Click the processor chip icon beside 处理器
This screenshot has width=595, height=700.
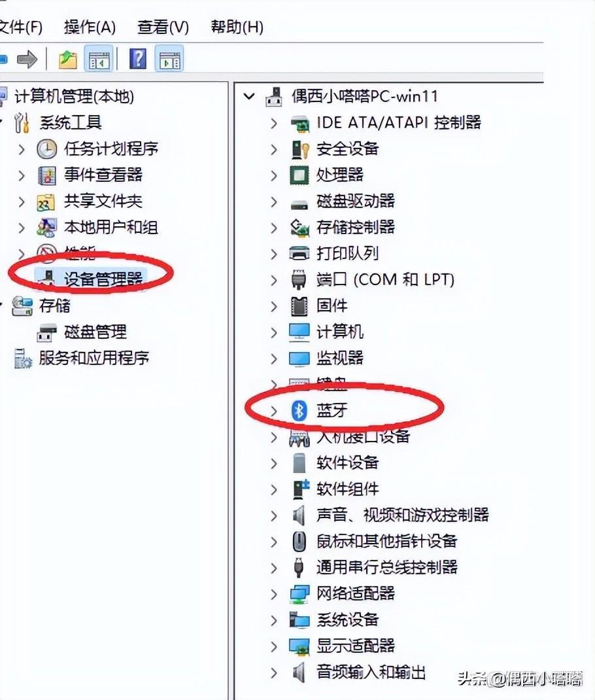click(299, 175)
